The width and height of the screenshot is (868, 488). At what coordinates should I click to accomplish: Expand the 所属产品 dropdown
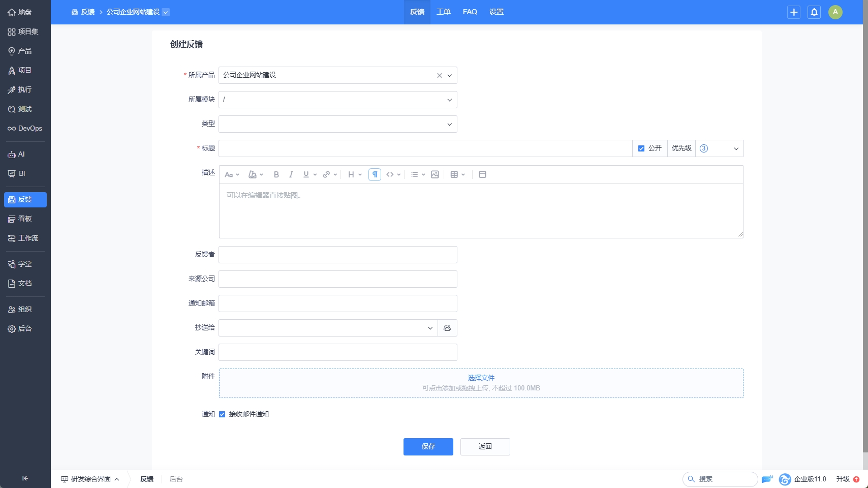coord(450,75)
